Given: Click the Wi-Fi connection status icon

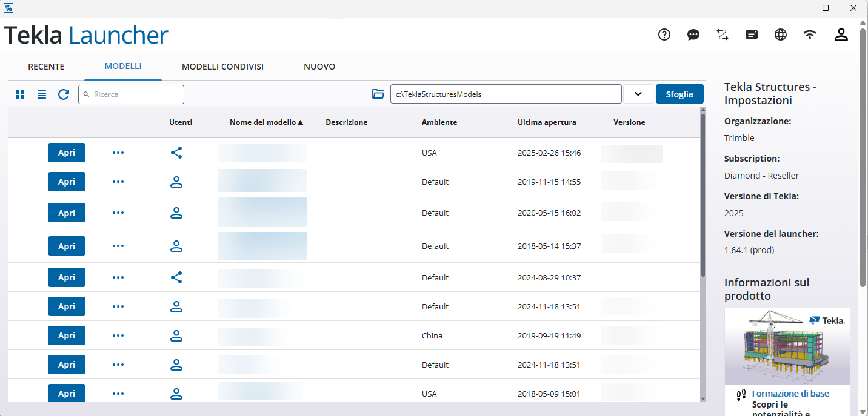Looking at the screenshot, I should pos(810,35).
